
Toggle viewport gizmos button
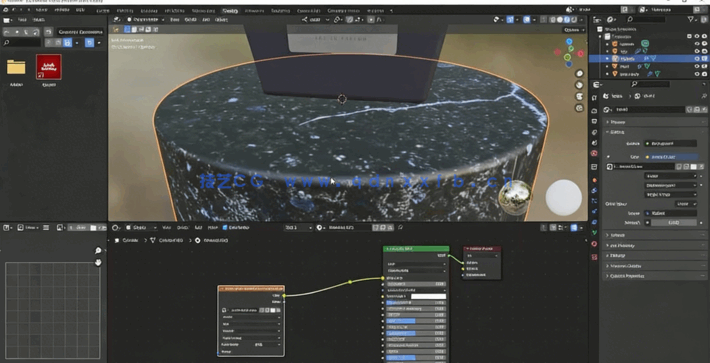510,20
